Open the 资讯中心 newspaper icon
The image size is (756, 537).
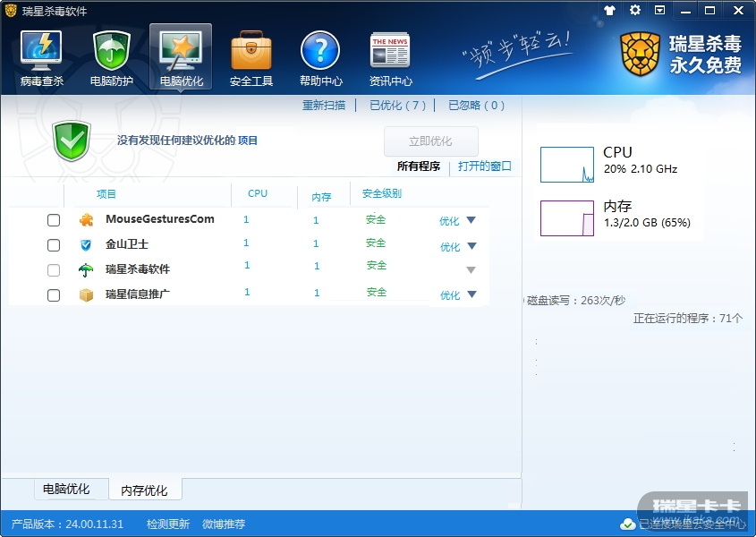pyautogui.click(x=390, y=50)
